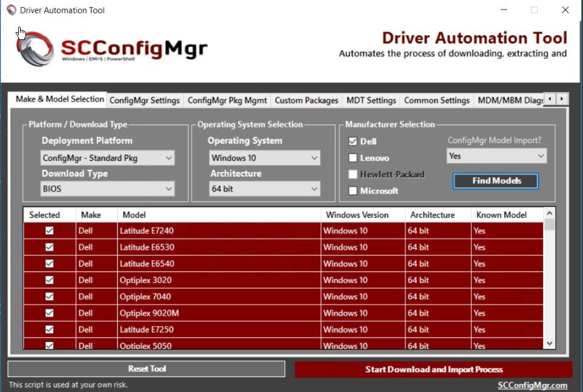Uncheck the Optiplex 7040 row checkbox
The height and width of the screenshot is (392, 583).
50,296
